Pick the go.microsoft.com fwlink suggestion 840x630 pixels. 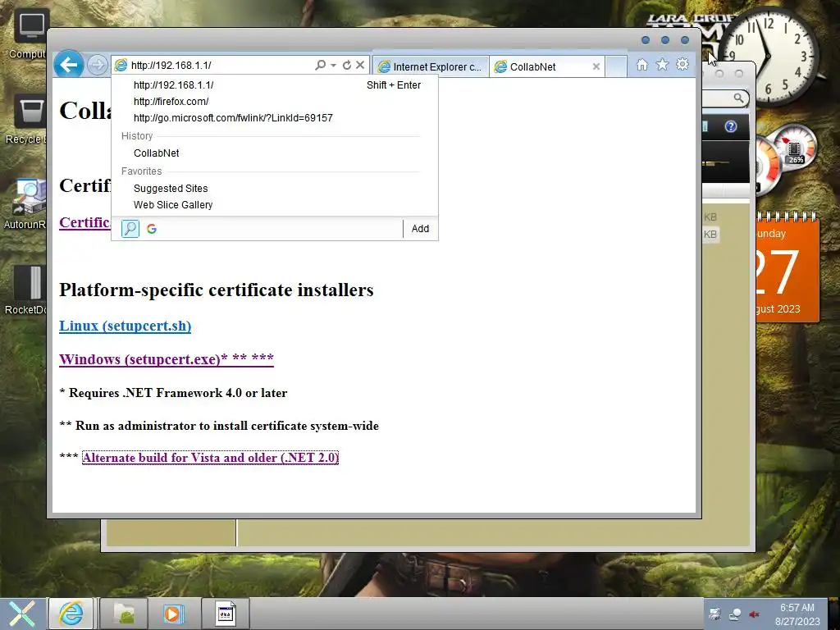(274, 118)
